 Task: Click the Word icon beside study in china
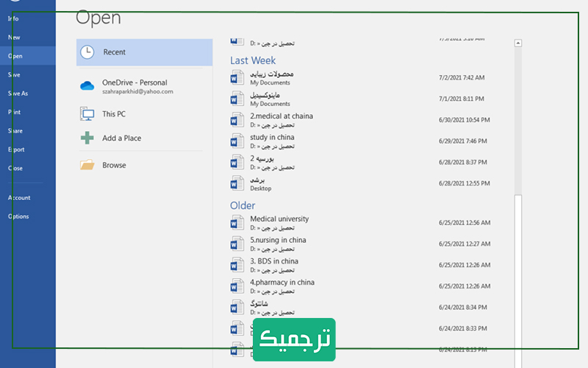tap(237, 141)
